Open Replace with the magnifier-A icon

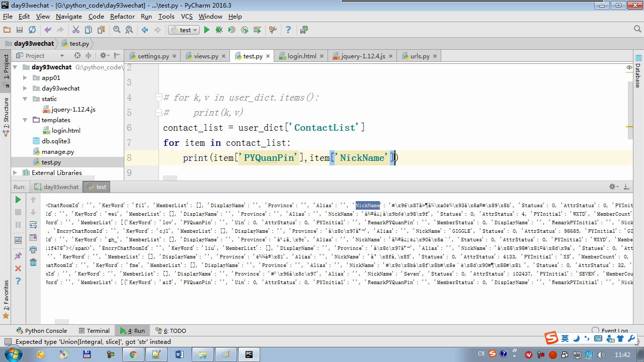129,30
